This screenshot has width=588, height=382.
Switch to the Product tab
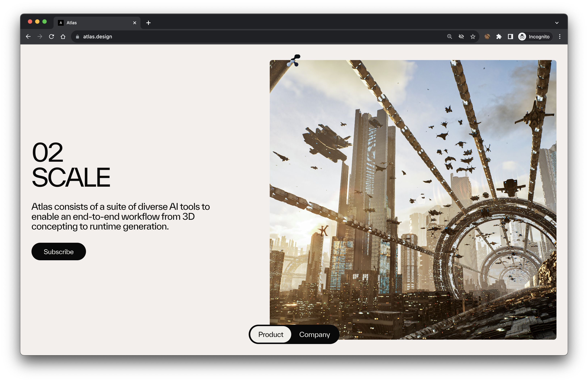(270, 334)
